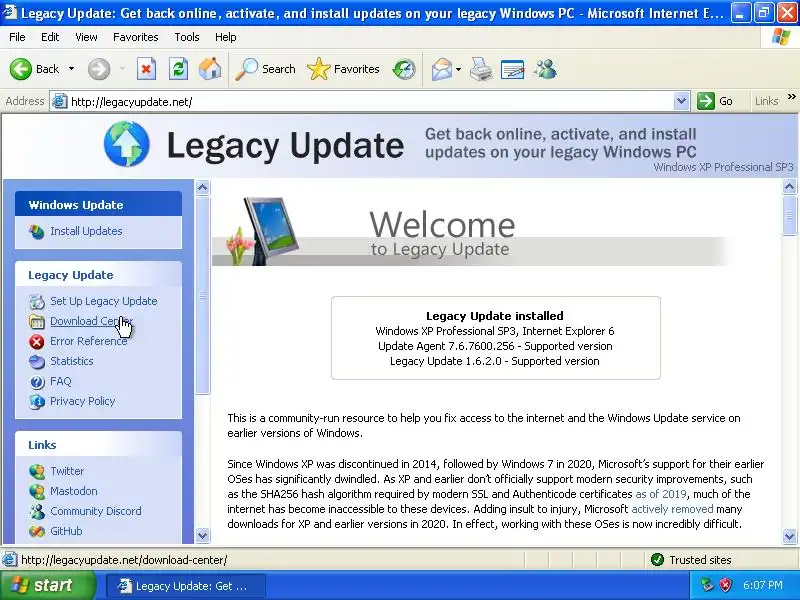Click the Install Updates globe icon

pyautogui.click(x=37, y=232)
